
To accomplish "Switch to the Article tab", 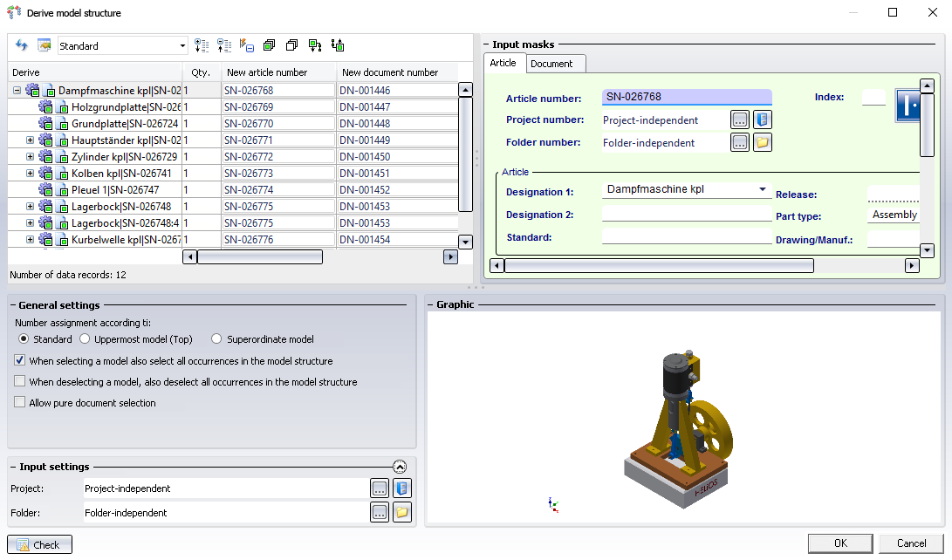I will click(x=503, y=63).
